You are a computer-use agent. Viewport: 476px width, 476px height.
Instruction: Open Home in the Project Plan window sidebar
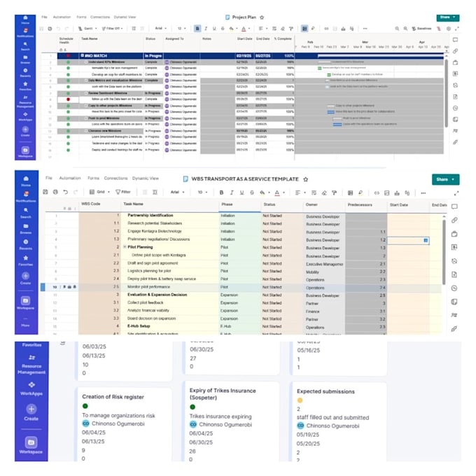(25, 20)
